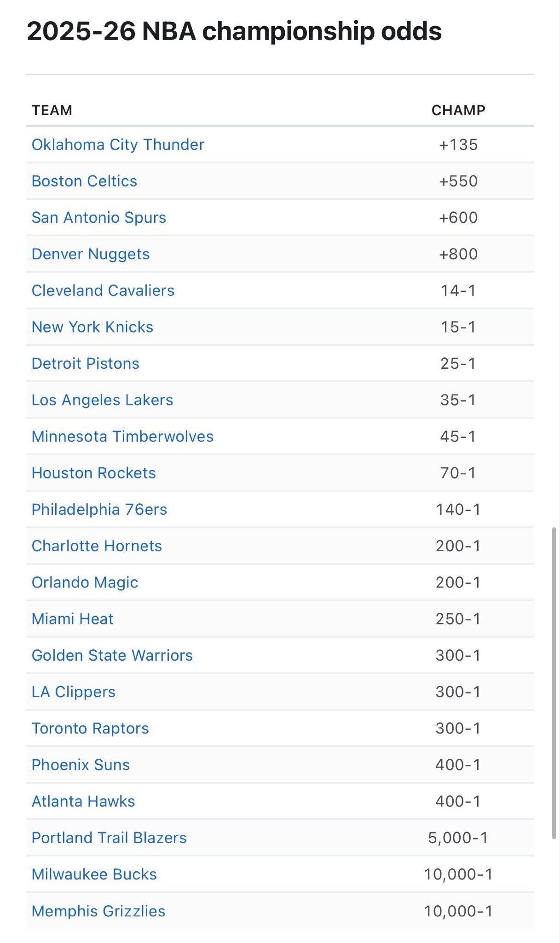Open the Oklahoma City Thunder team link
The height and width of the screenshot is (943, 560).
(x=118, y=145)
